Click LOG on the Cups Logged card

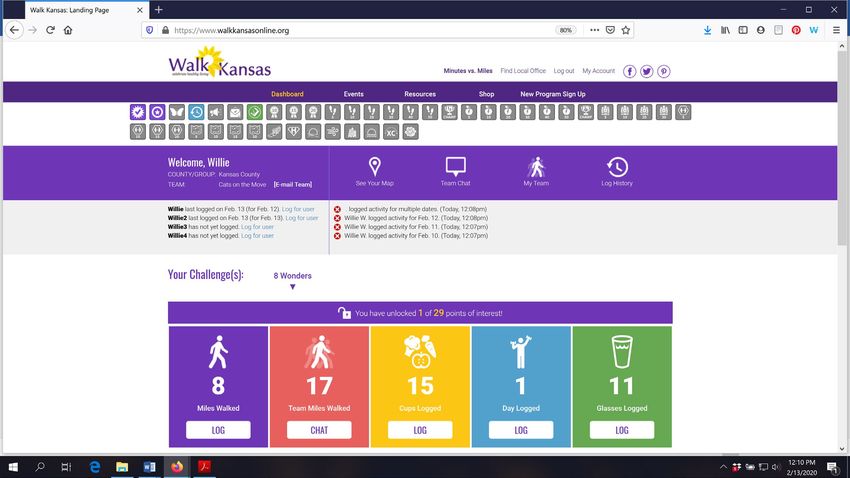(x=420, y=430)
